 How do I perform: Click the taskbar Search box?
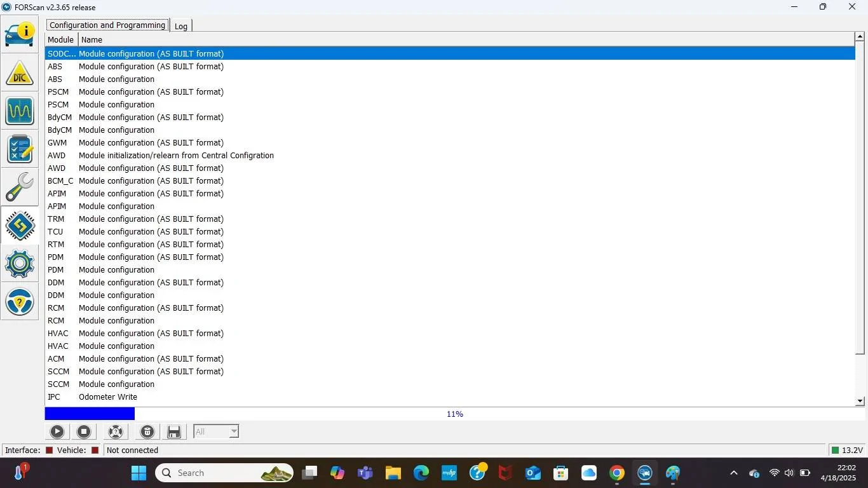coord(224,473)
